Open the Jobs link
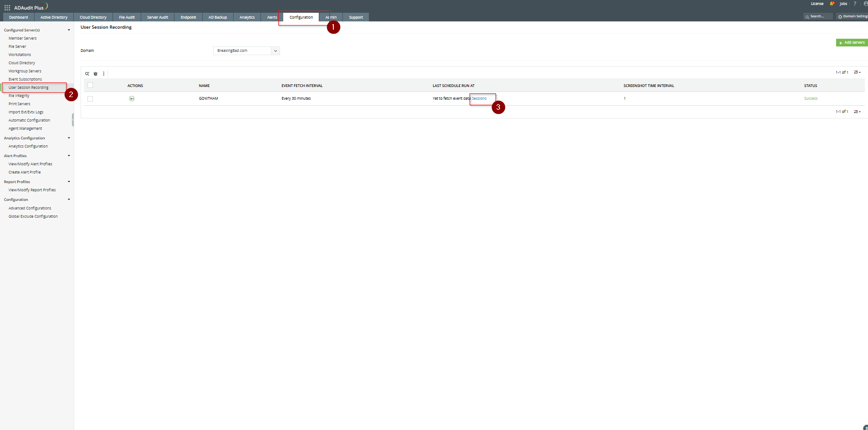868x430 pixels. coord(843,4)
